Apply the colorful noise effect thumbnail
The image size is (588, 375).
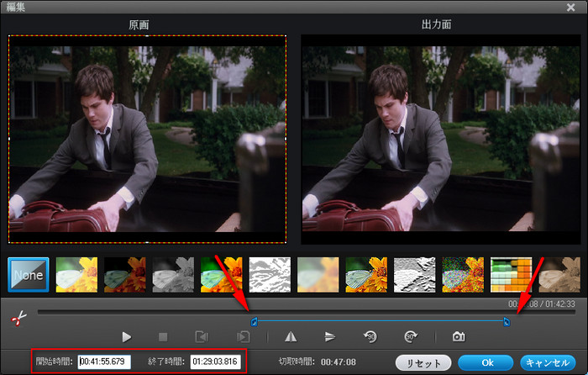(x=463, y=275)
